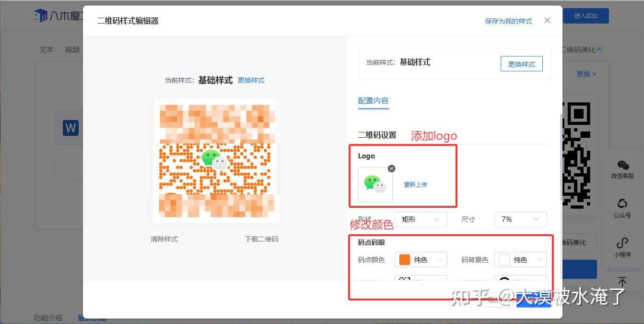This screenshot has width=644, height=324.
Task: Open the 码点颜色 纯色 dropdown arrow
Action: click(439, 260)
